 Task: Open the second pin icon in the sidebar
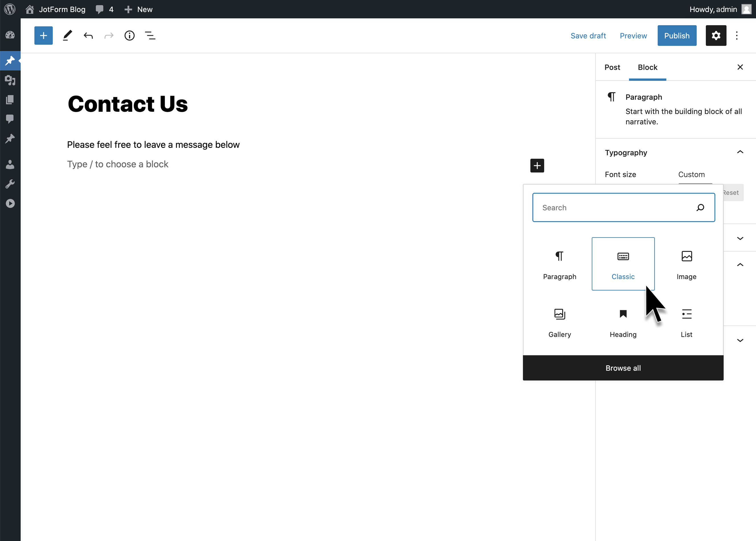coord(10,138)
